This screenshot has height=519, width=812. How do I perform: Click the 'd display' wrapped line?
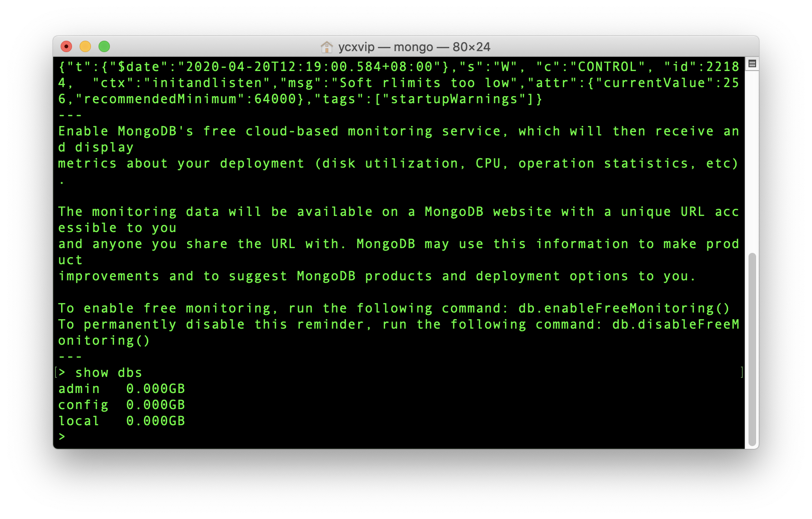click(x=96, y=147)
